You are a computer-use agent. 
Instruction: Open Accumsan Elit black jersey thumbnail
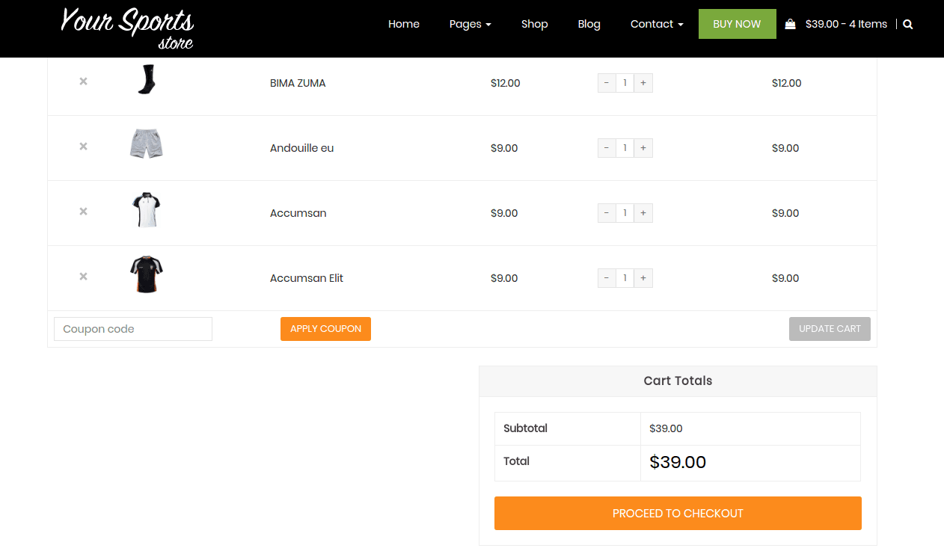(x=146, y=274)
